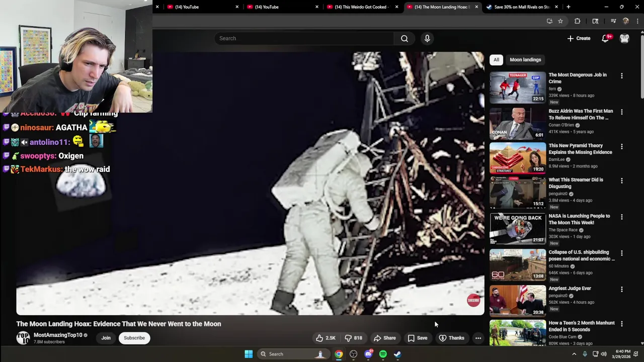Open NASA is Launching People to the Moon title
This screenshot has height=362, width=644.
(x=579, y=219)
